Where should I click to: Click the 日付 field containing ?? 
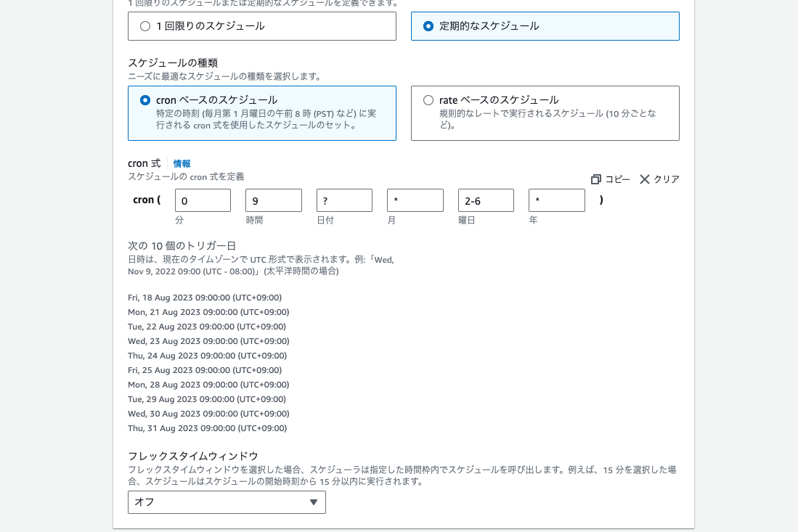click(x=344, y=200)
